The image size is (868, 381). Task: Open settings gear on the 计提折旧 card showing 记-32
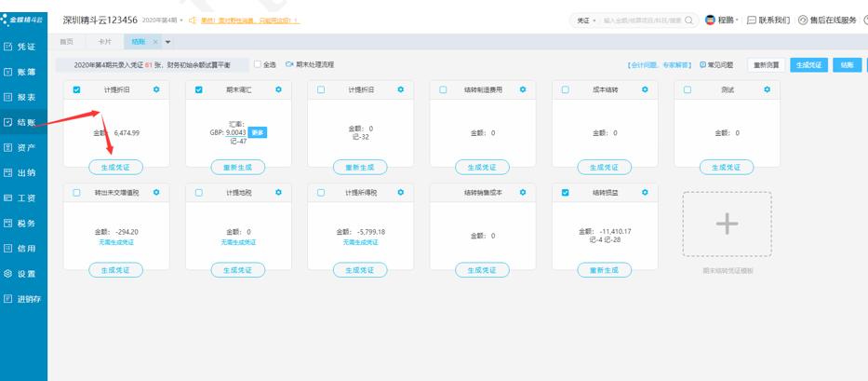(x=401, y=89)
